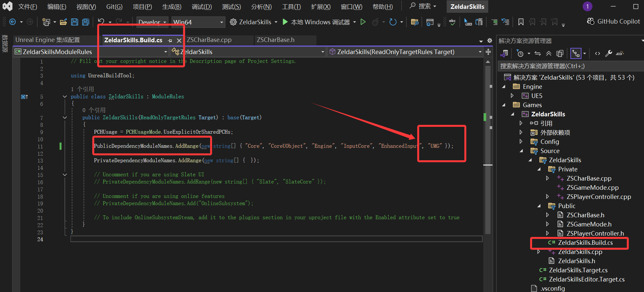The image size is (644, 292).
Task: Open the 编辑(E) menu
Action: pyautogui.click(x=57, y=7)
